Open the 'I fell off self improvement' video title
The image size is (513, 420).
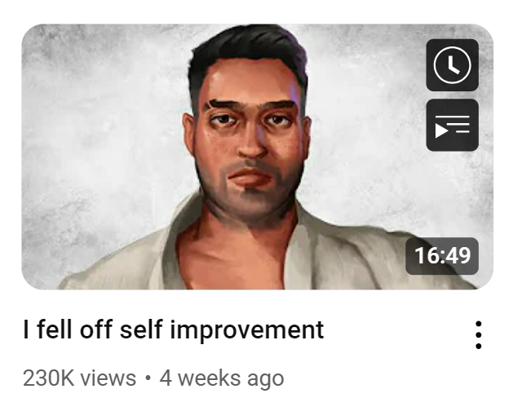[174, 329]
